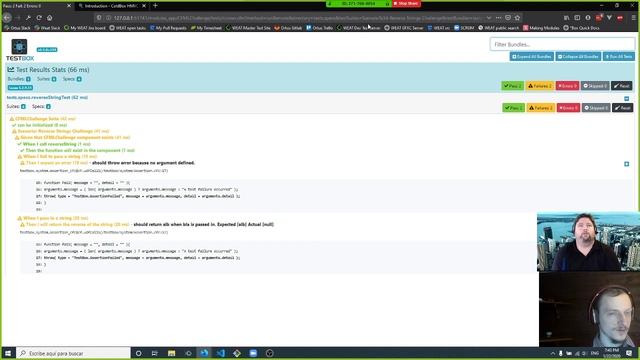
Task: Open the My Timesheet bookmark
Action: tap(206, 28)
